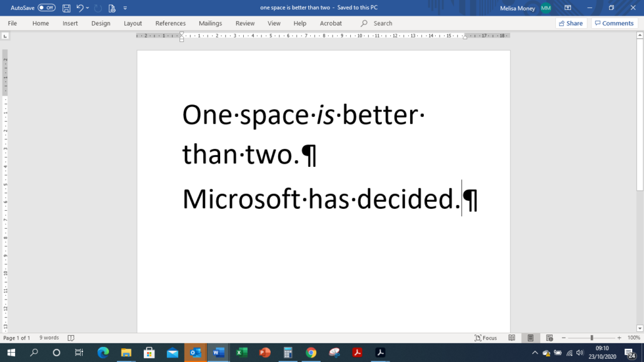Viewport: 644px width, 362px height.
Task: Open Ribbon Display Options icon
Action: click(x=568, y=8)
